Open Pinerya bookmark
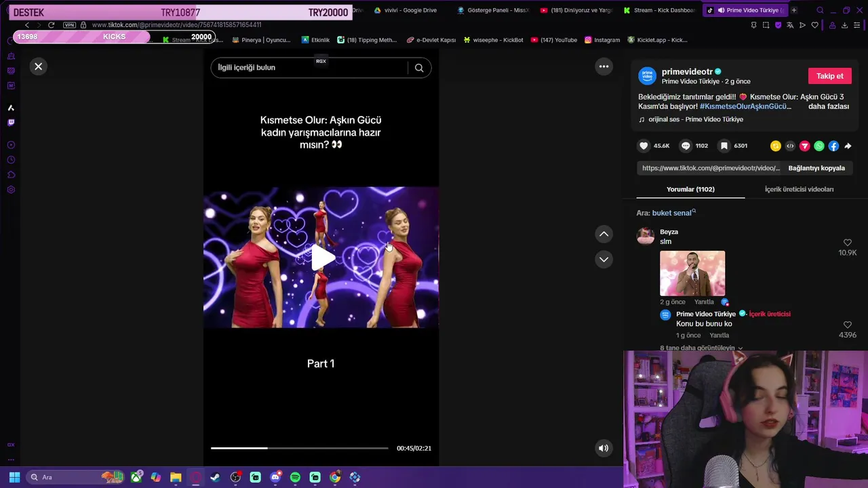This screenshot has width=868, height=488. pyautogui.click(x=261, y=40)
